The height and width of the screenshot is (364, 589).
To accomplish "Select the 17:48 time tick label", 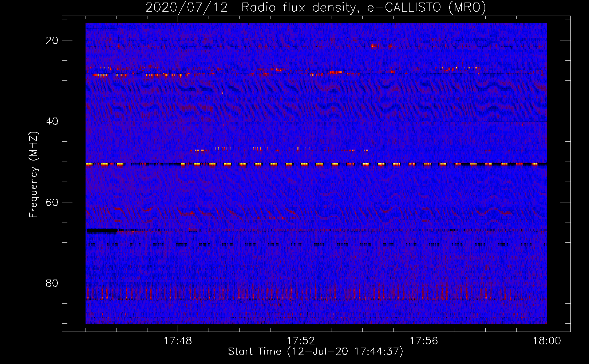I will pos(178,341).
